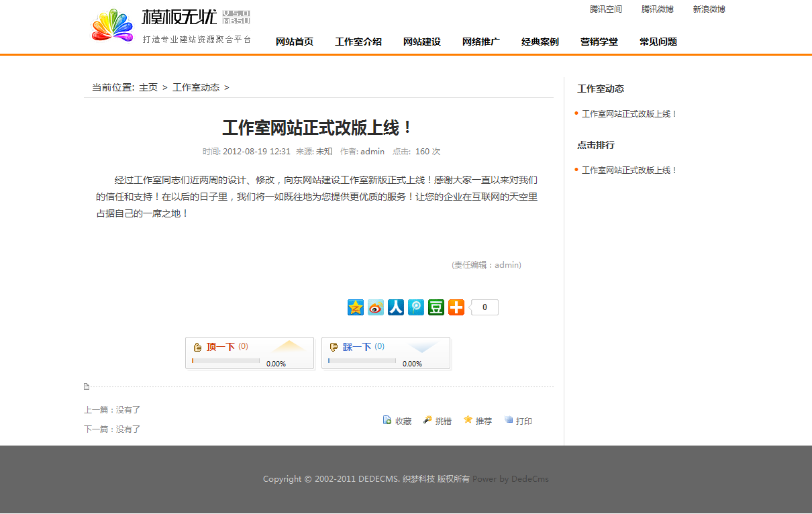The width and height of the screenshot is (812, 514).
Task: Open more share options orange plus
Action: click(456, 307)
